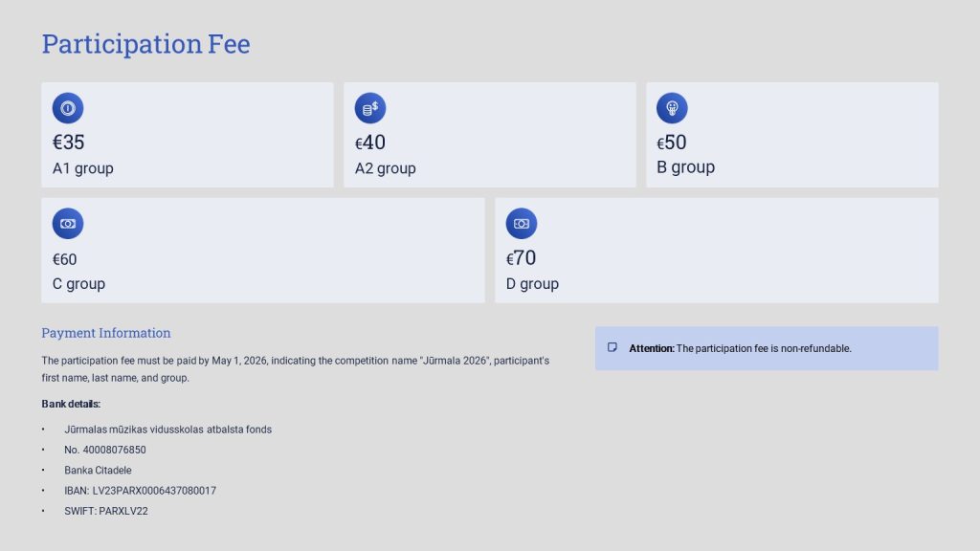Click the IBAN number line

tap(140, 491)
